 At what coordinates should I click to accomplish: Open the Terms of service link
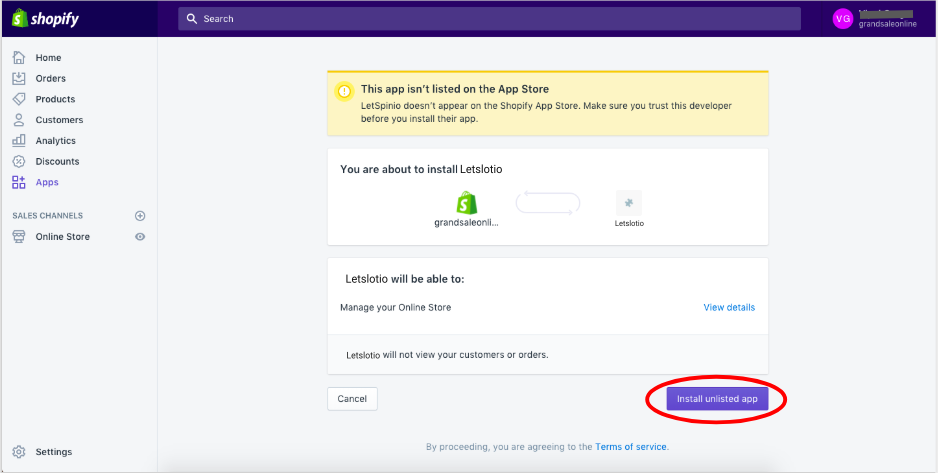click(x=631, y=447)
